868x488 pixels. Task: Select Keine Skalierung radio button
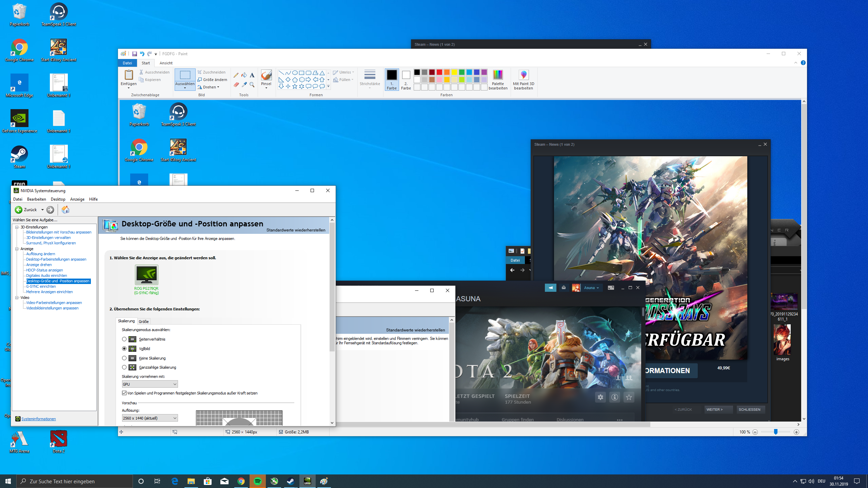tap(124, 358)
